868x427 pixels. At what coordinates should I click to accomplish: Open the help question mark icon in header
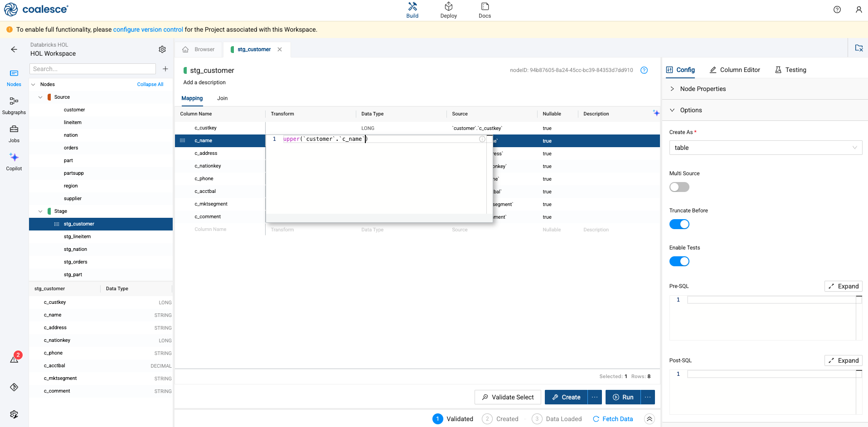[837, 10]
